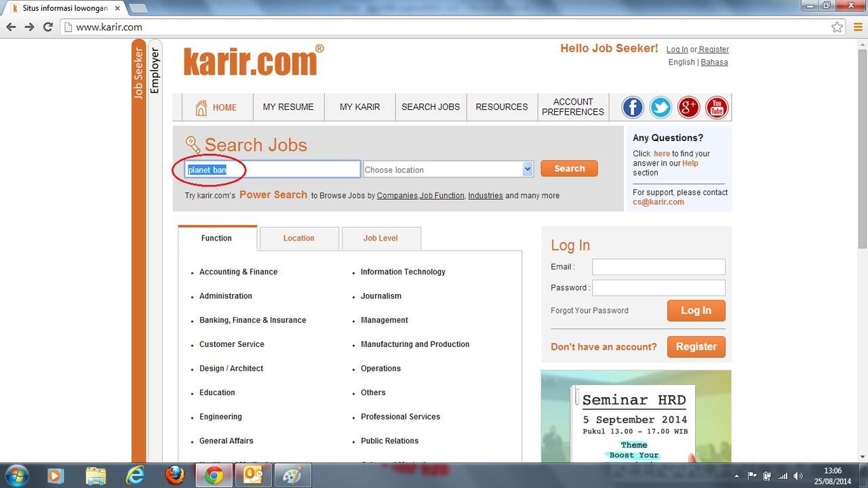Open the YouTube social icon

(x=717, y=107)
